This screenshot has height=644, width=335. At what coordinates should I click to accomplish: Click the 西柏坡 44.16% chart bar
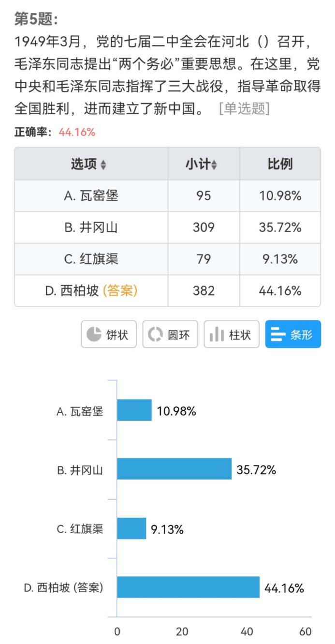(x=189, y=587)
